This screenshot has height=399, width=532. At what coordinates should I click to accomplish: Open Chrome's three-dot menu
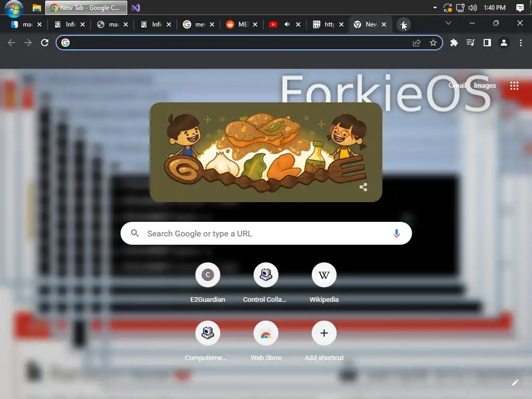521,43
